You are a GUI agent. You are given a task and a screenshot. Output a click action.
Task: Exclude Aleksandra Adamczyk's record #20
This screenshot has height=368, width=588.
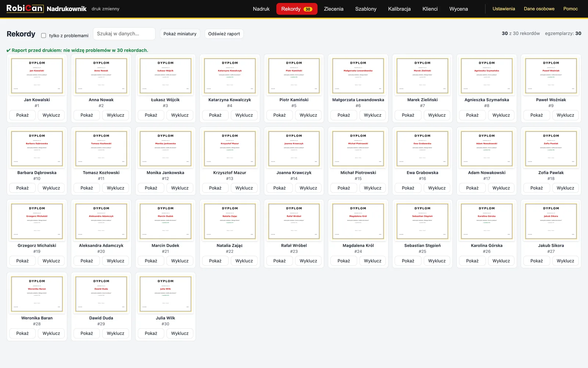[115, 261]
